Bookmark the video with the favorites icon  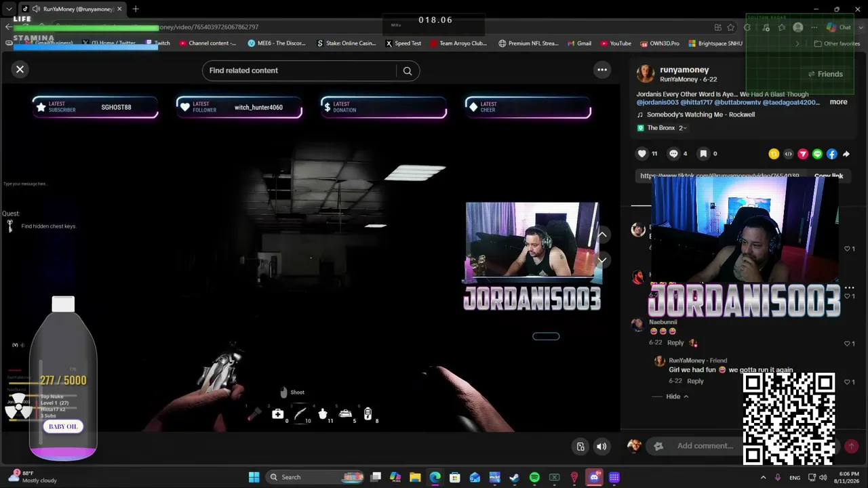(703, 154)
